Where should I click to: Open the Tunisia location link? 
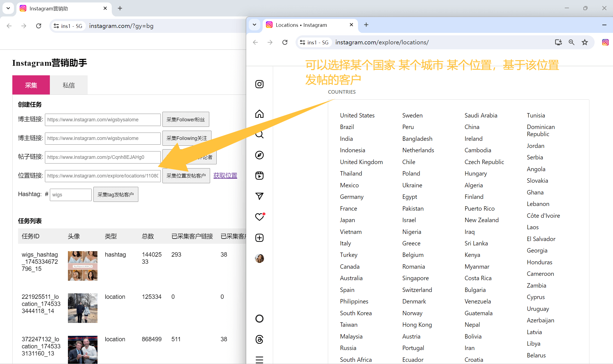click(x=536, y=115)
